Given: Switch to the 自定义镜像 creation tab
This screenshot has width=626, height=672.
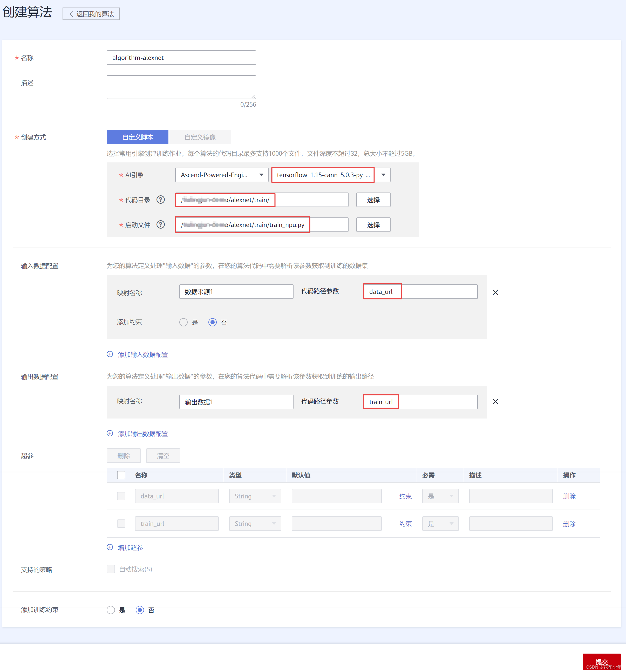Looking at the screenshot, I should [x=200, y=137].
